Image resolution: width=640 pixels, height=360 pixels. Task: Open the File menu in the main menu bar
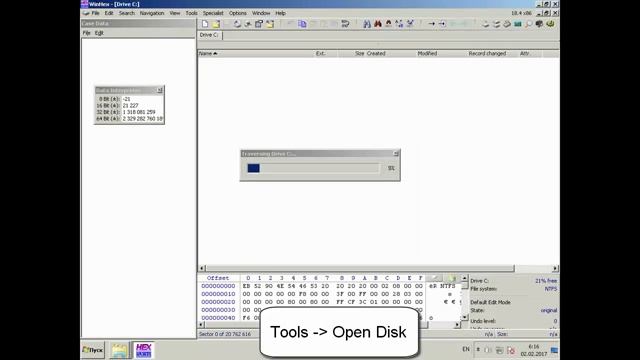click(x=95, y=13)
